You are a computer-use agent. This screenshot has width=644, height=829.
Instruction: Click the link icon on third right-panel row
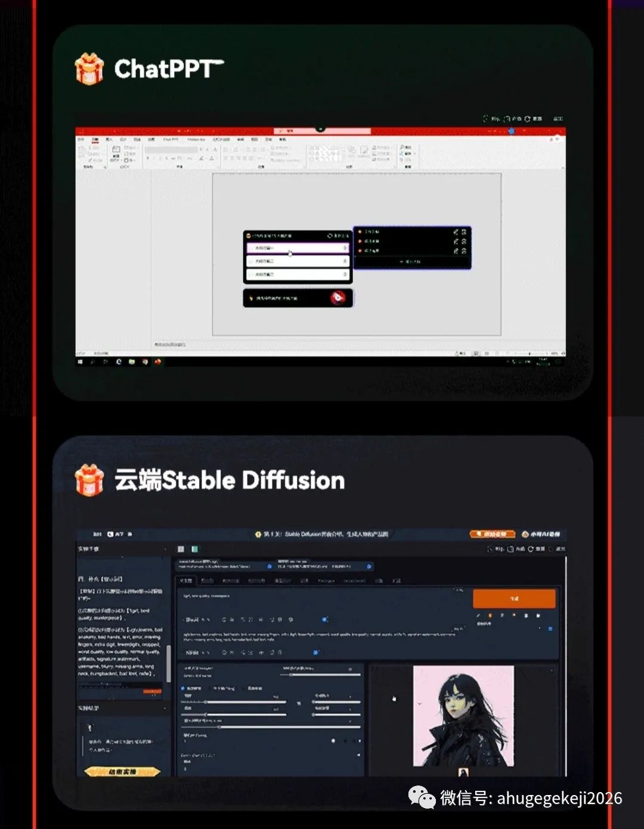coord(464,250)
